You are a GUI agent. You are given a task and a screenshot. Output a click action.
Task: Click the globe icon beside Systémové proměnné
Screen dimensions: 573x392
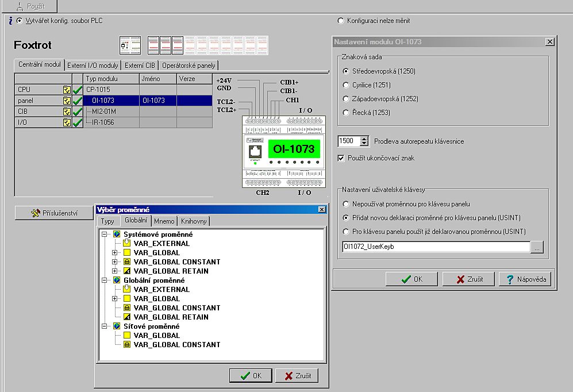[x=117, y=235]
